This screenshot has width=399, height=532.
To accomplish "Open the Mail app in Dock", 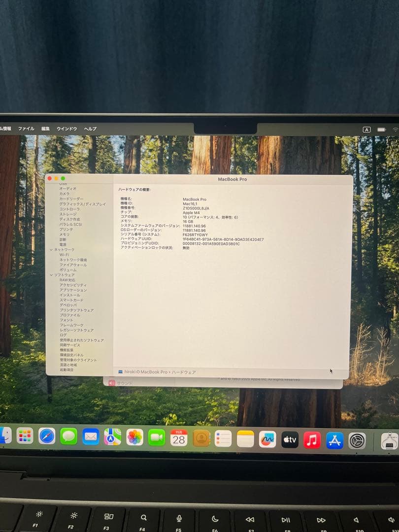I will 91,436.
